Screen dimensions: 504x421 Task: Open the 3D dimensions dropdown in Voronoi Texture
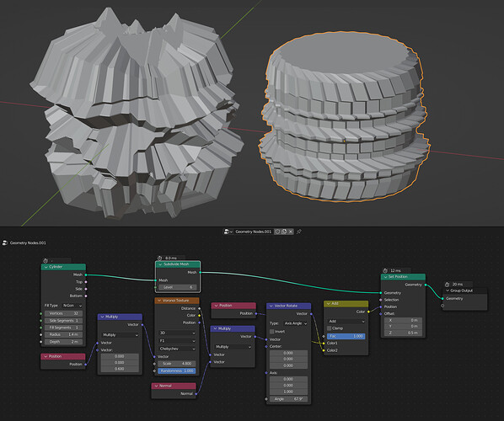pyautogui.click(x=177, y=333)
